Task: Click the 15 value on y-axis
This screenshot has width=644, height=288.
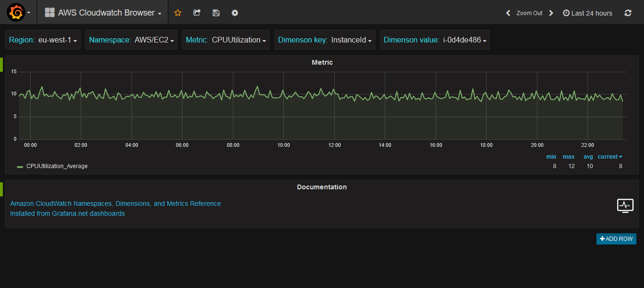Action: click(x=14, y=72)
